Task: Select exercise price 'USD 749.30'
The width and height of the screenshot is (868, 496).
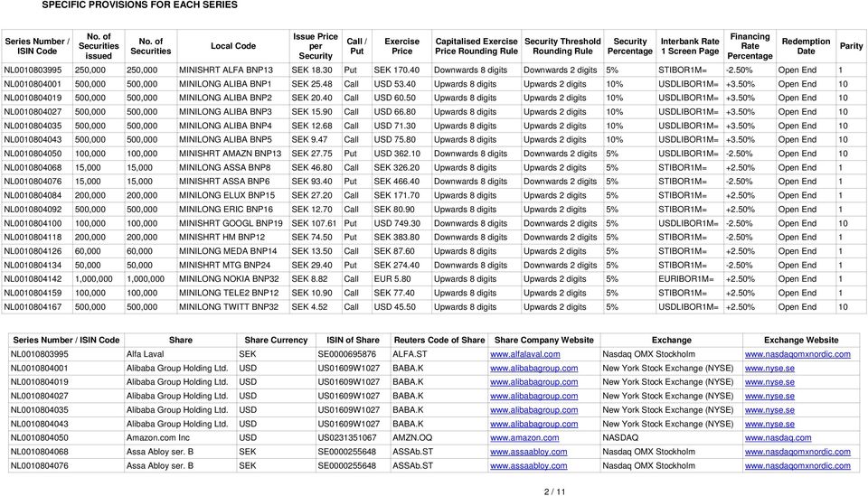Action: [x=397, y=223]
